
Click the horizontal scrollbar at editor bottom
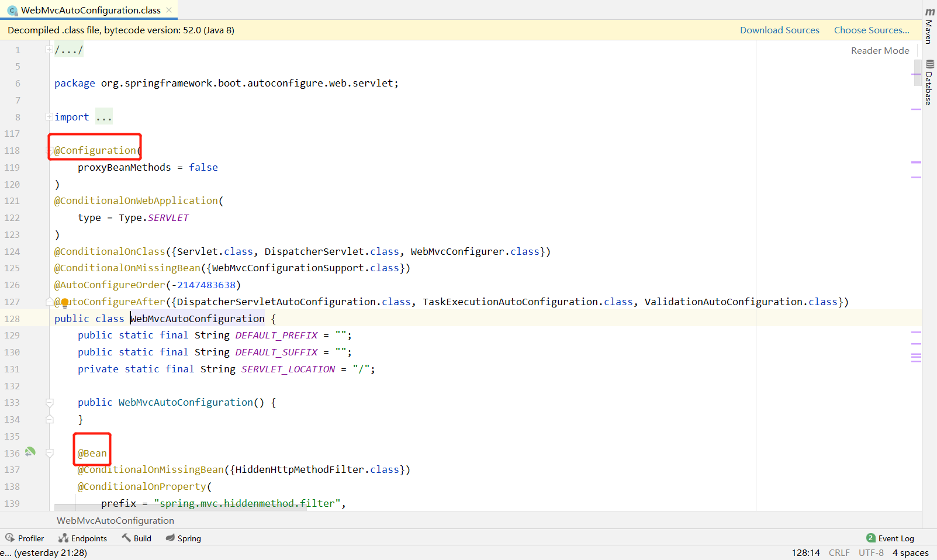181,507
